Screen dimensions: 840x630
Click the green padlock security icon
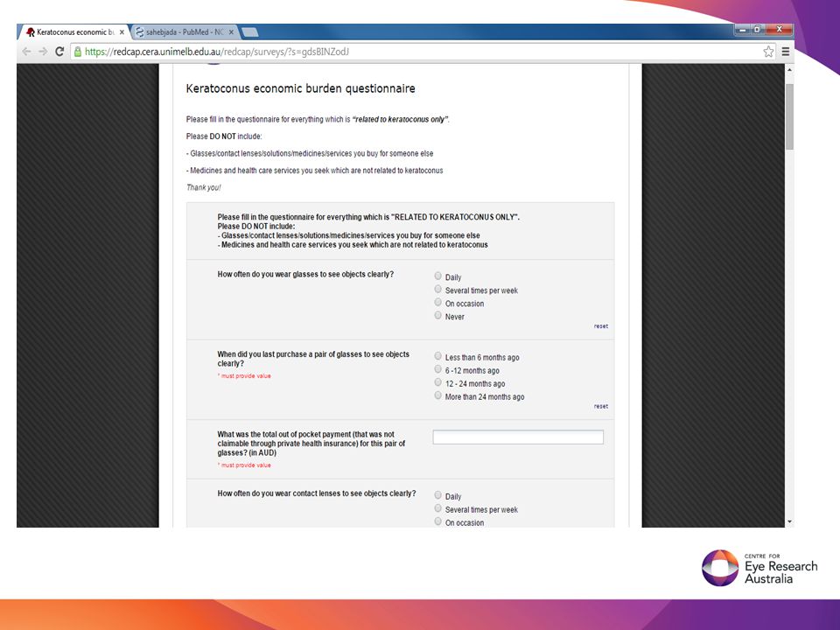78,52
